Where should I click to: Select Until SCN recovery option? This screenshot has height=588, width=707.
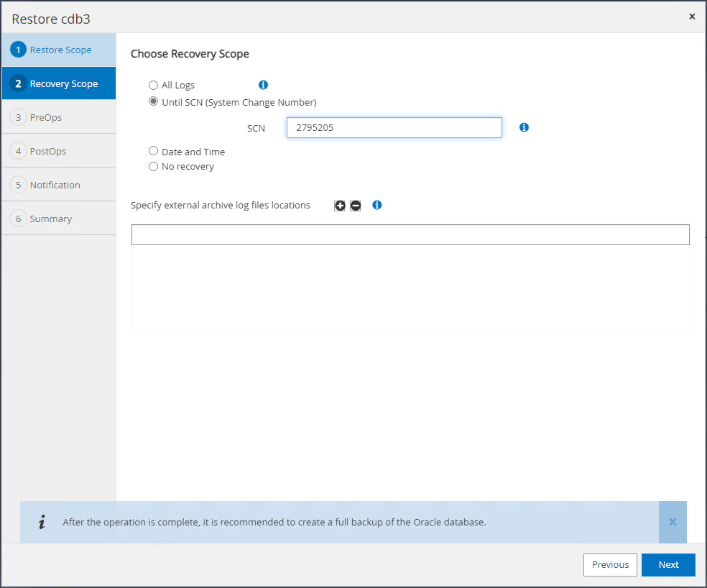pos(153,102)
